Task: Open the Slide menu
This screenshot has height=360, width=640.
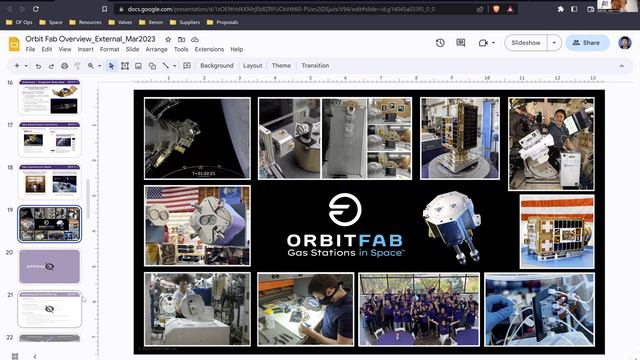Action: pyautogui.click(x=132, y=49)
